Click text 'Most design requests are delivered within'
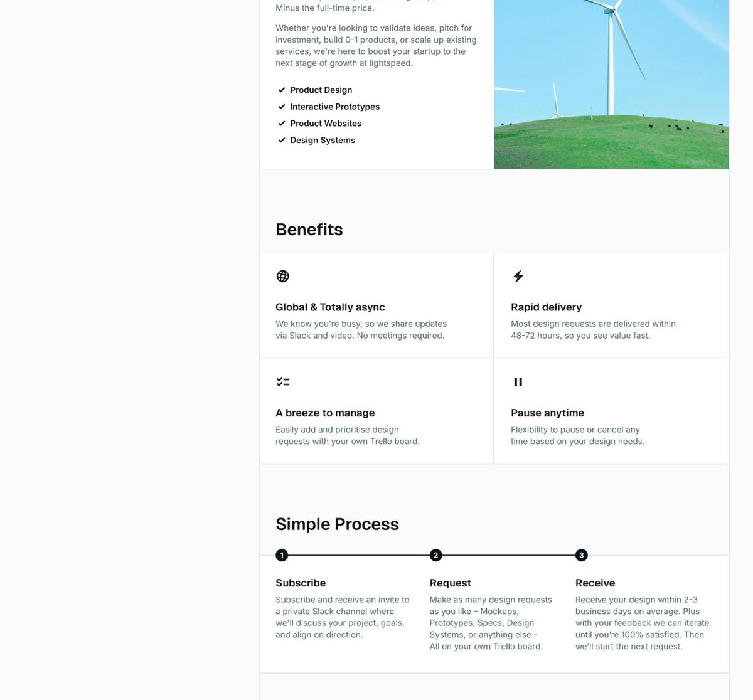 click(x=593, y=324)
